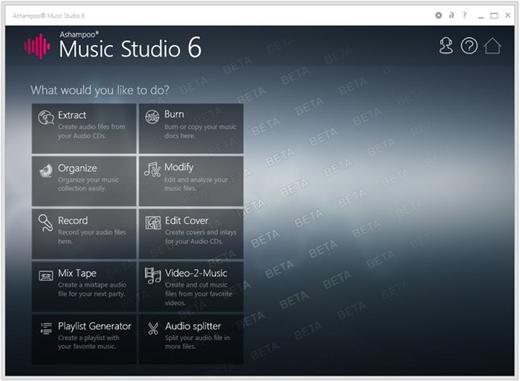Image resolution: width=520 pixels, height=381 pixels.
Task: Choose the Edit Cover tile title
Action: pyautogui.click(x=186, y=220)
